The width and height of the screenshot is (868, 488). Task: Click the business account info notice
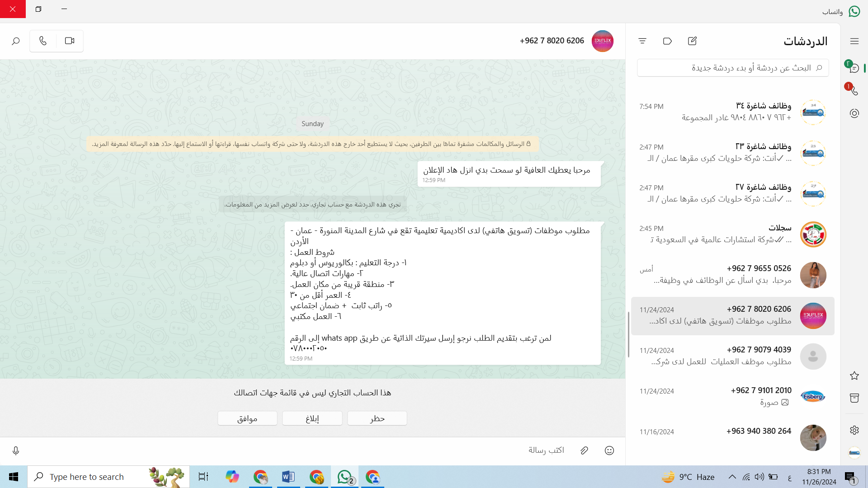[x=312, y=205]
